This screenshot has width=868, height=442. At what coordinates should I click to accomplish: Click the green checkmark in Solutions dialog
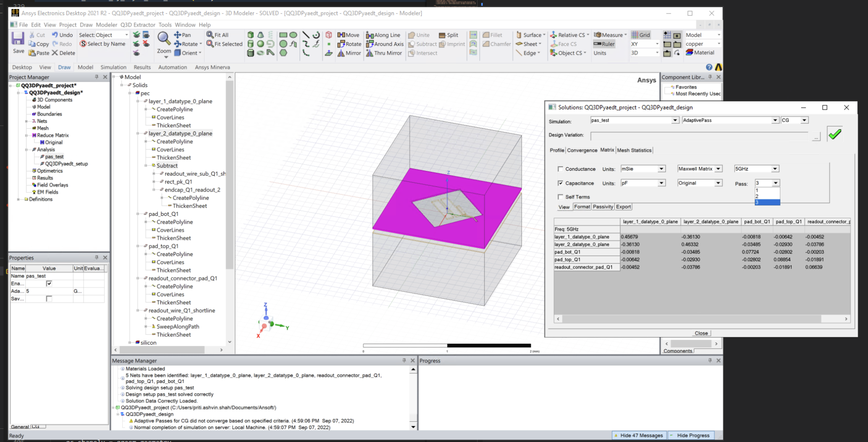835,134
